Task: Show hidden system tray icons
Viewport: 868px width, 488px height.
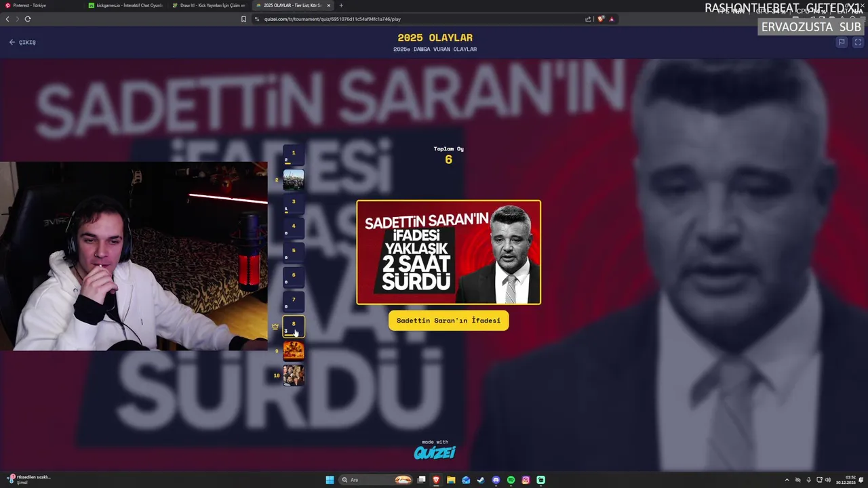Action: tap(787, 480)
